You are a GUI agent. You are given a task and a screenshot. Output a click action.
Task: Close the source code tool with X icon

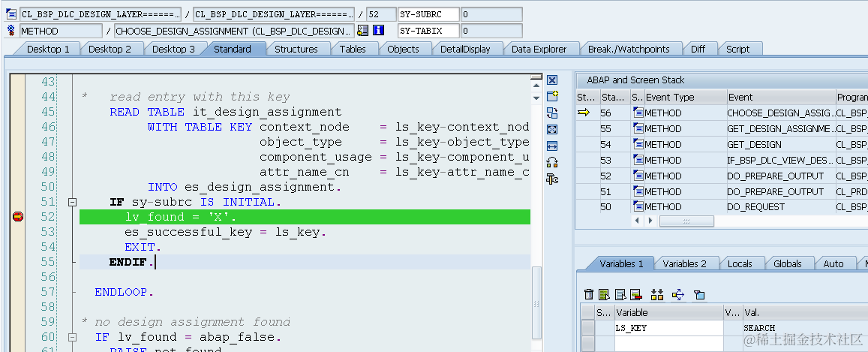[x=552, y=80]
